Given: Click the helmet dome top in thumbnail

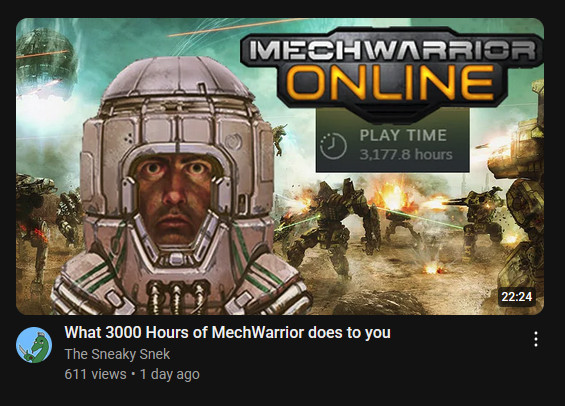Looking at the screenshot, I should pos(177,77).
